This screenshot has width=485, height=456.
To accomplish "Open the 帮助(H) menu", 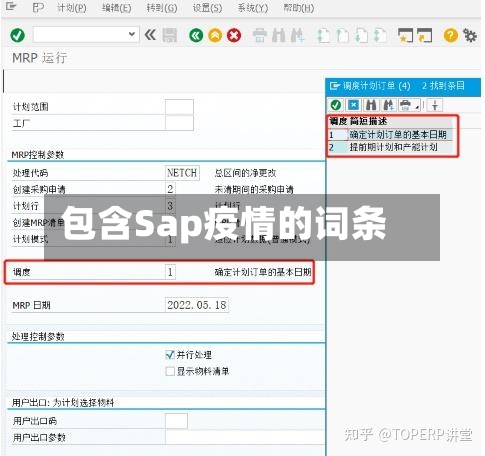I will 298,8.
